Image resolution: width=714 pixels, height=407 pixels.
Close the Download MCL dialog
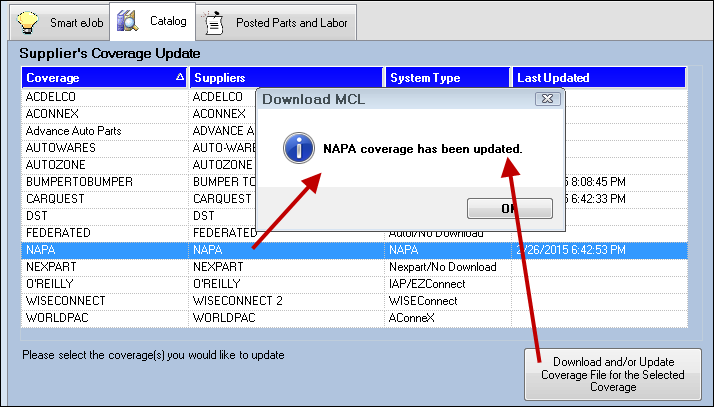[547, 99]
